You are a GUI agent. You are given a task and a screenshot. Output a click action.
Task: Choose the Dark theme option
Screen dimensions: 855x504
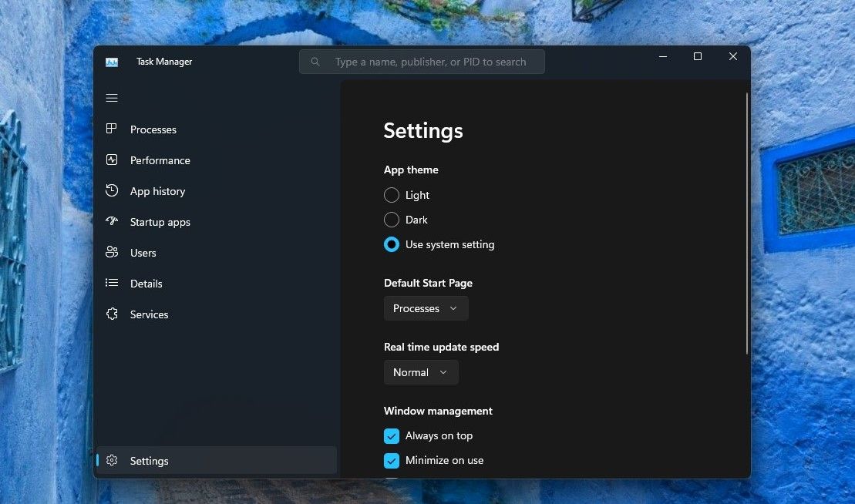391,220
